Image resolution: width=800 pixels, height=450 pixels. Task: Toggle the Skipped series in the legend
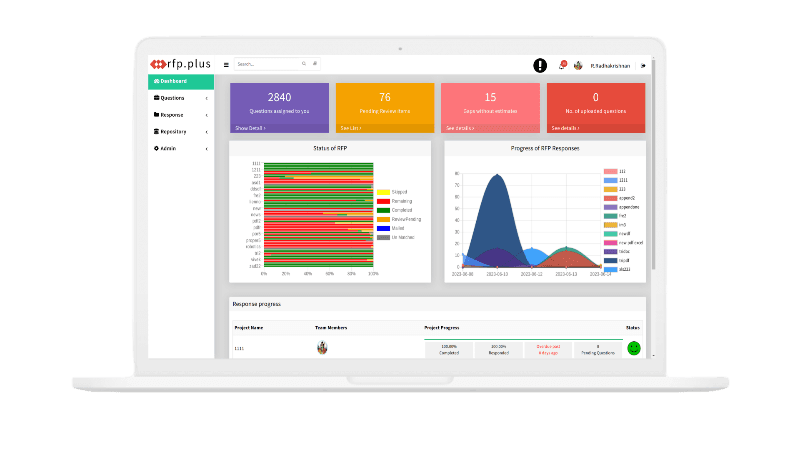pyautogui.click(x=383, y=191)
